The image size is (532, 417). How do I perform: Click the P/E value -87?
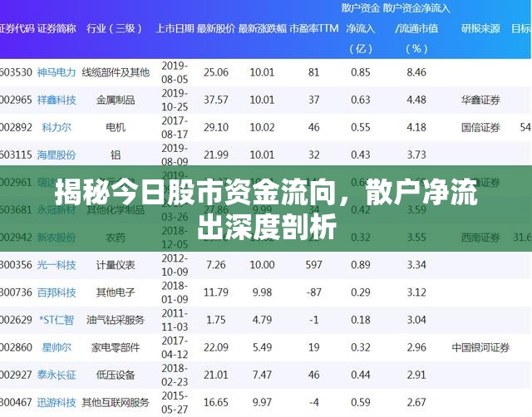pos(314,292)
